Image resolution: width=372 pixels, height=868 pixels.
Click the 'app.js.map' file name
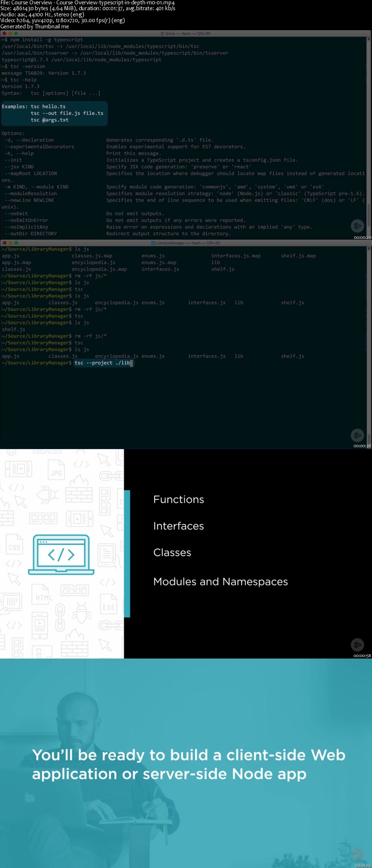coord(16,263)
